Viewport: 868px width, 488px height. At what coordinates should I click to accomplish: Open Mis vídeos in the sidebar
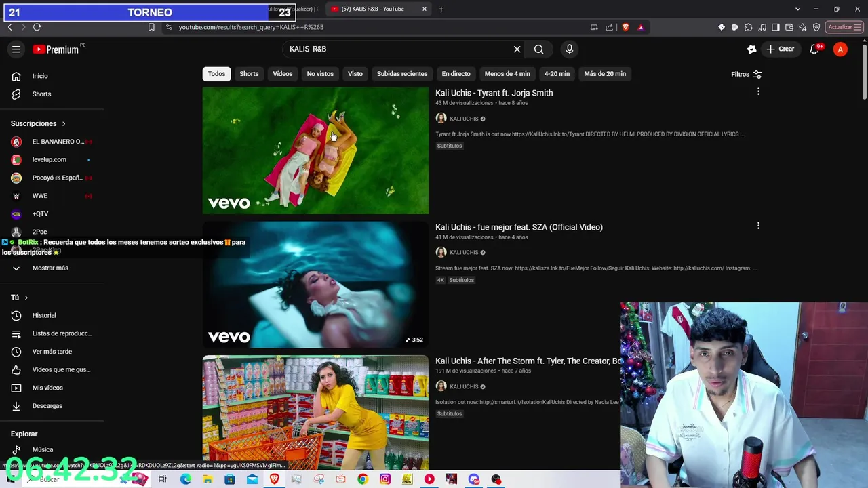click(x=52, y=388)
